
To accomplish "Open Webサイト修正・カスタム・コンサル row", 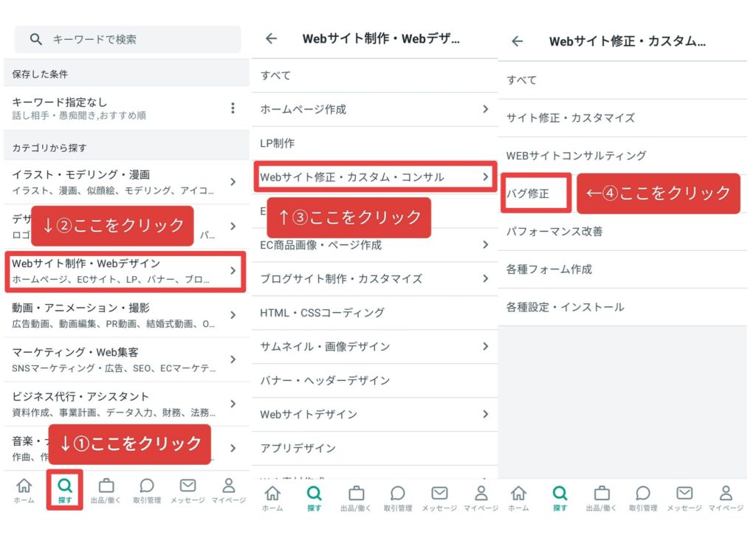I will (375, 177).
